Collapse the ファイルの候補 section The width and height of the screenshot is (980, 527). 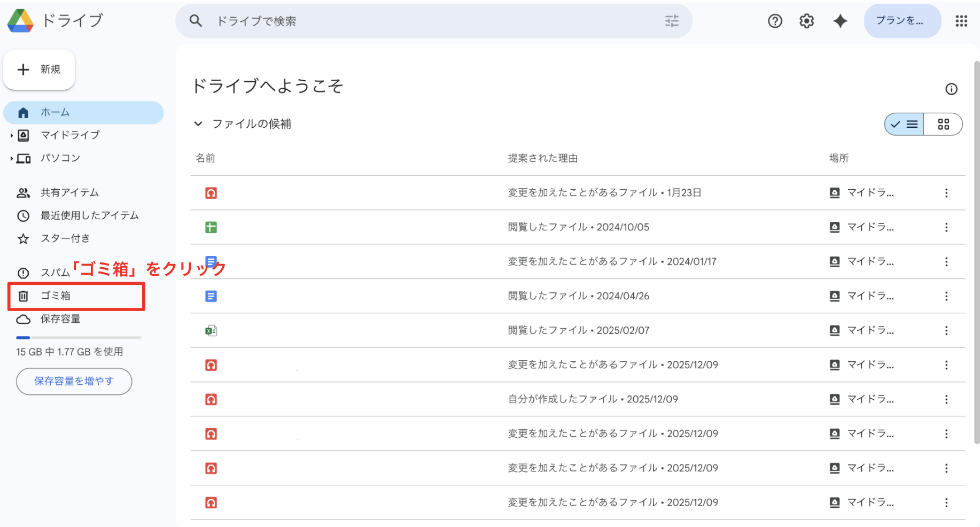pyautogui.click(x=198, y=124)
